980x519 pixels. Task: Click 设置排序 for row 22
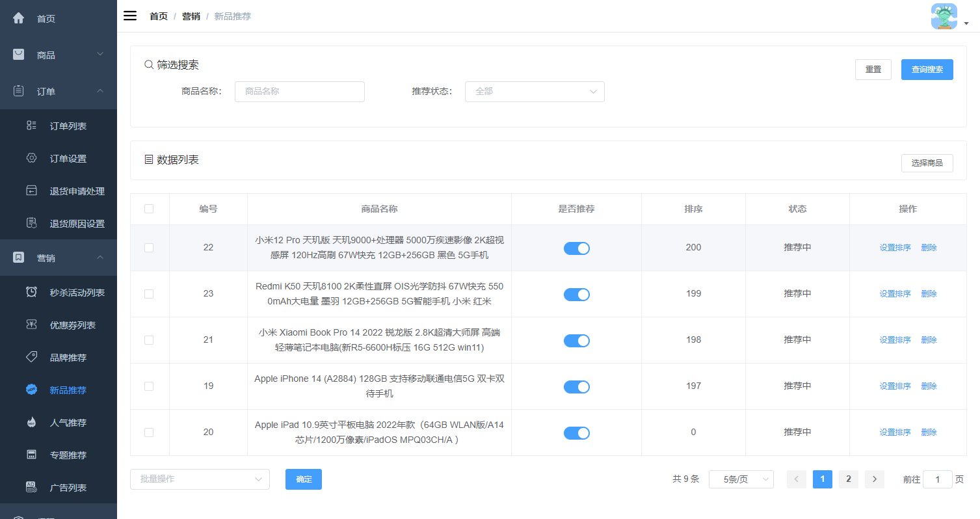(x=895, y=248)
